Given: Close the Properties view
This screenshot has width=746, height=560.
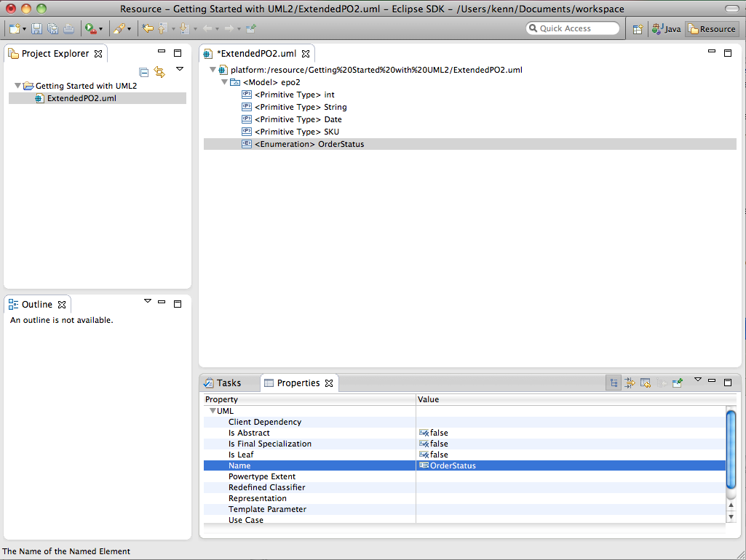Looking at the screenshot, I should tap(329, 383).
